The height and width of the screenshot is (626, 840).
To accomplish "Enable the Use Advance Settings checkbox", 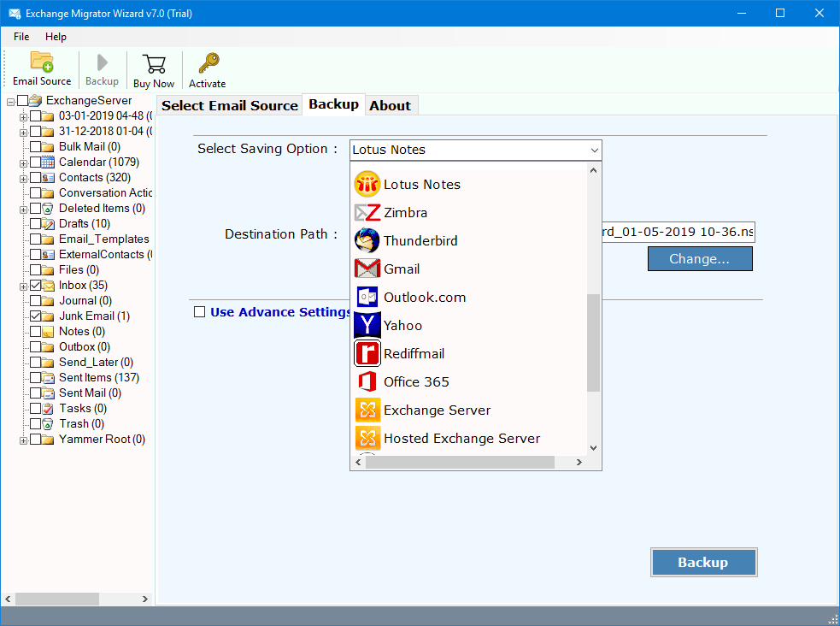I will point(200,312).
